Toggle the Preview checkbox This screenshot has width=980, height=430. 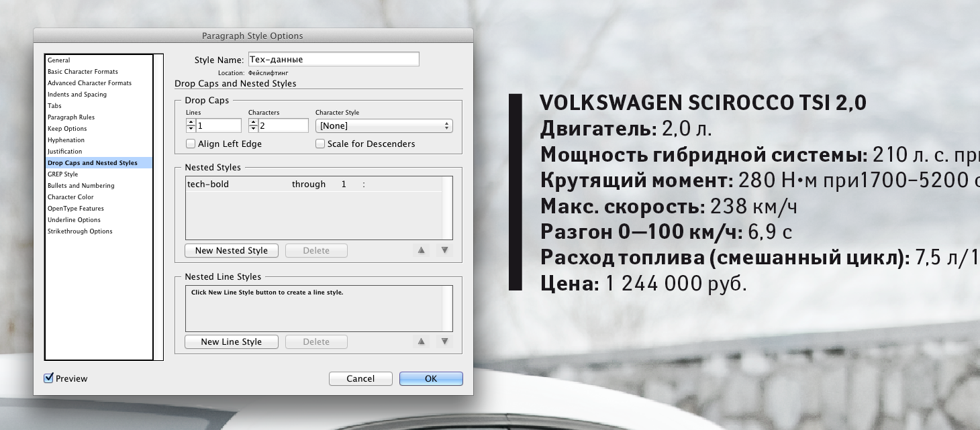pyautogui.click(x=48, y=378)
